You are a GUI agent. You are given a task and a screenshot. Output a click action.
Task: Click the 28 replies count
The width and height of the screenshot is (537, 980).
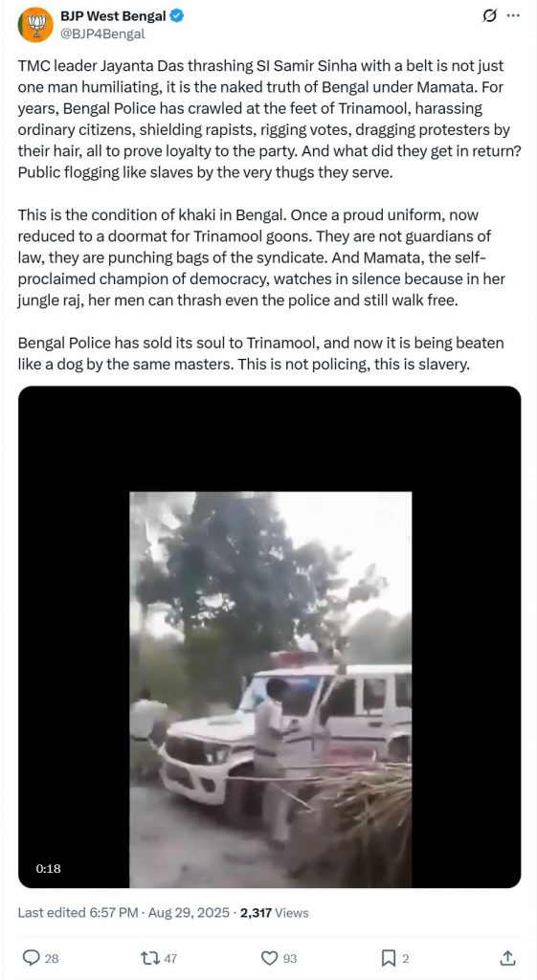[x=52, y=957]
